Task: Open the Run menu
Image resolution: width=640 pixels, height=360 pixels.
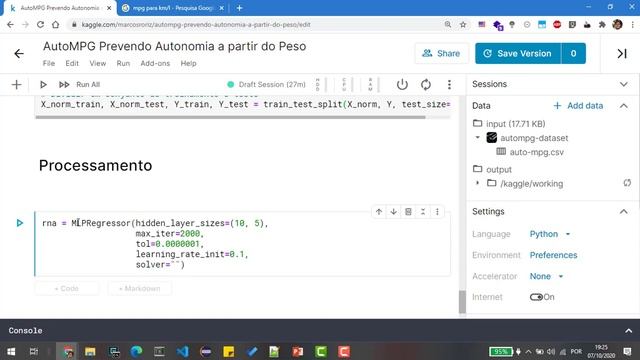Action: tap(123, 63)
